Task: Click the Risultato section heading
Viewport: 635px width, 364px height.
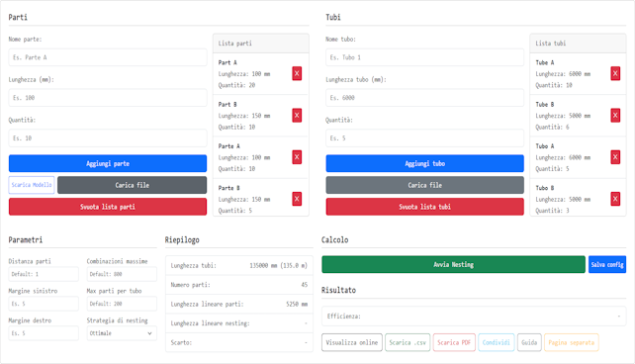Action: click(338, 290)
